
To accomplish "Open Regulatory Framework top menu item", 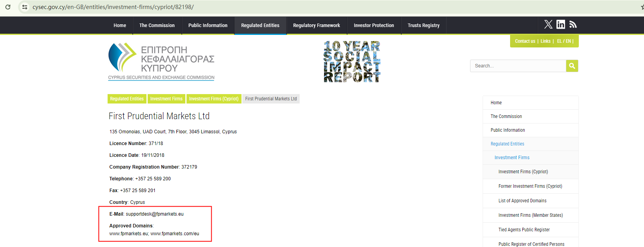I will (x=317, y=25).
